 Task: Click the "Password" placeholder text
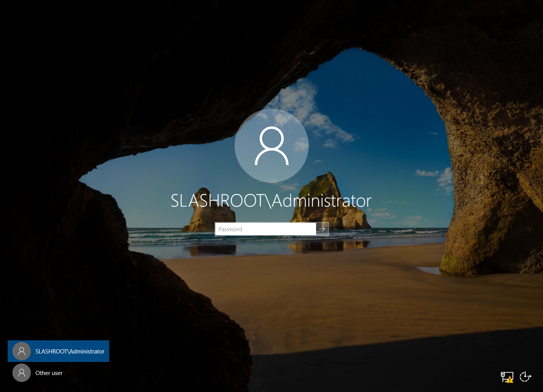pyautogui.click(x=230, y=229)
